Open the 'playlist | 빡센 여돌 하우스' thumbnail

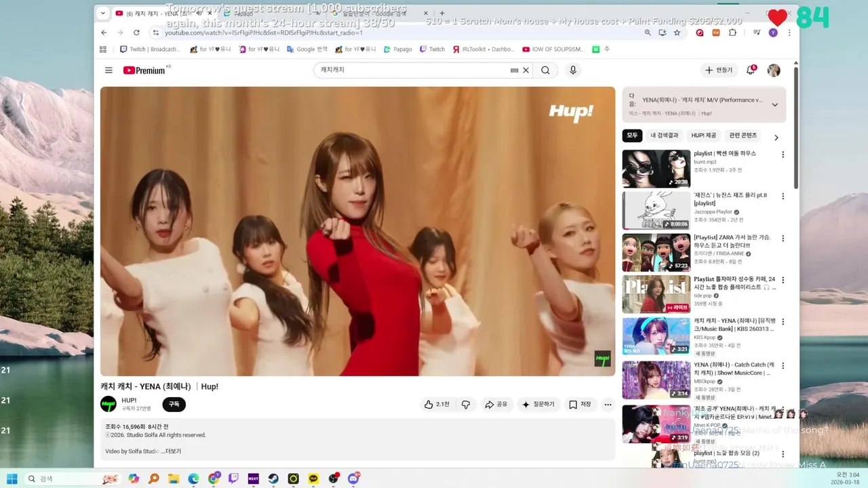[656, 169]
